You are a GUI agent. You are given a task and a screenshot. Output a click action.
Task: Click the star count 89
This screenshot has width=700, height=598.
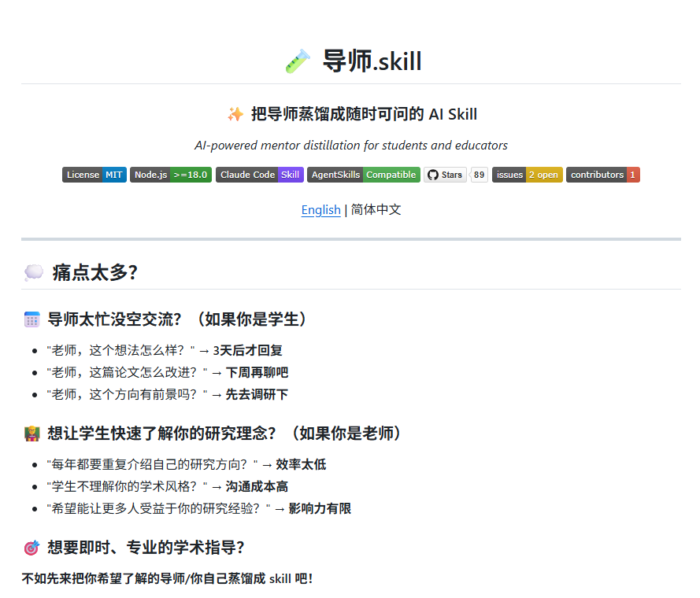pos(479,175)
